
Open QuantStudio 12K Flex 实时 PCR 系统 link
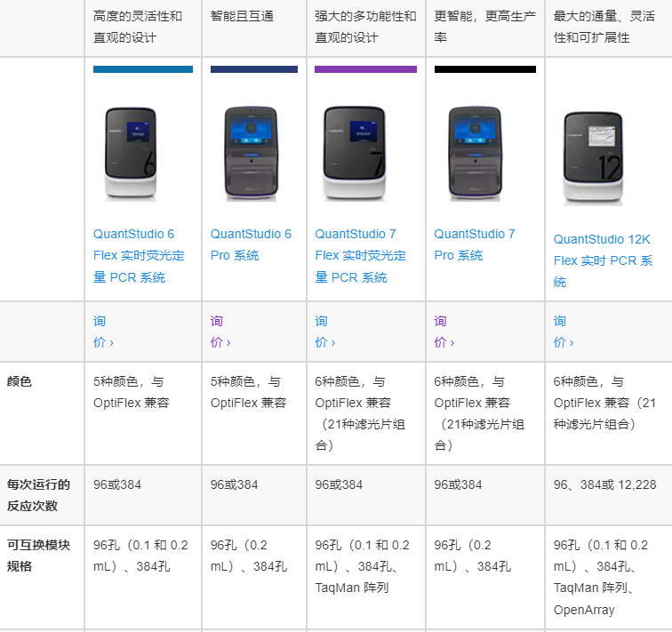tap(603, 260)
